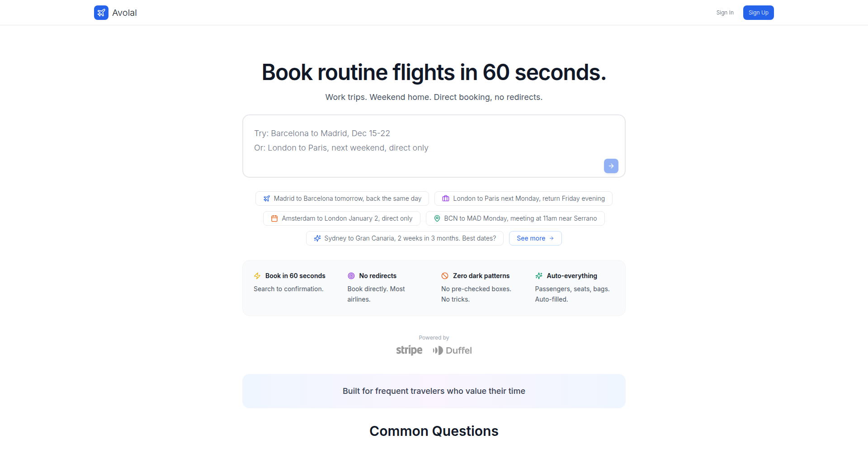Select the London to Paris next Monday suggestion
Viewport: 868px width, 449px height.
pos(524,199)
